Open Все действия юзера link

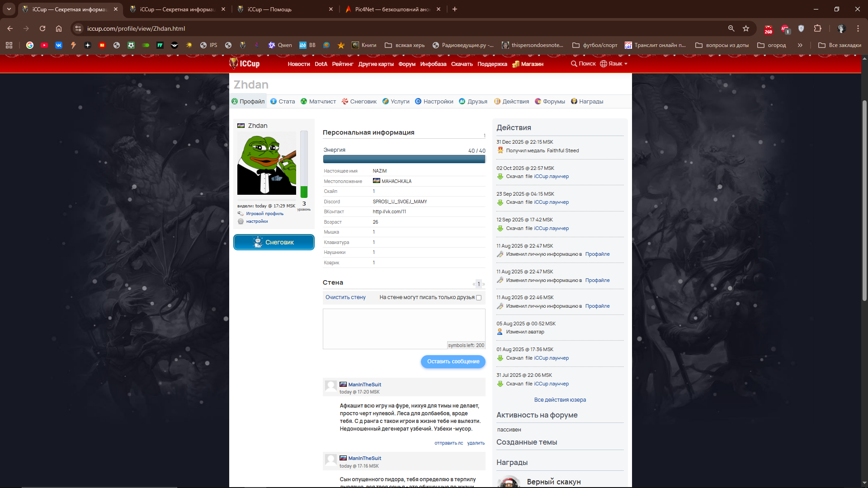pos(560,400)
